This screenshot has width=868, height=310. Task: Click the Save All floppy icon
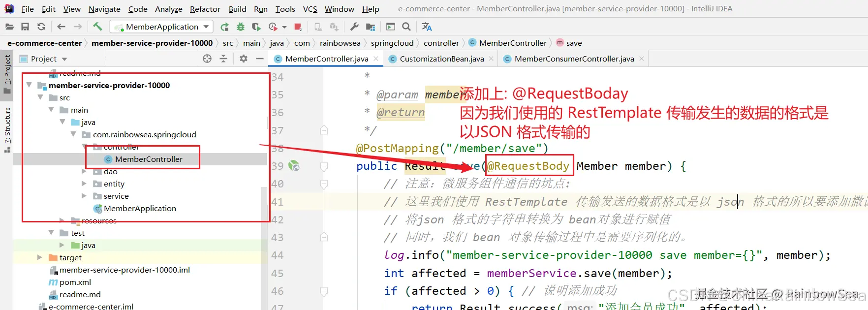[x=25, y=27]
